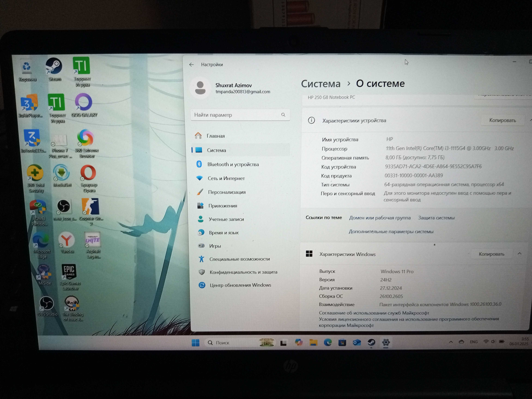Select Система in the Settings sidebar
The height and width of the screenshot is (399, 532).
(x=240, y=150)
